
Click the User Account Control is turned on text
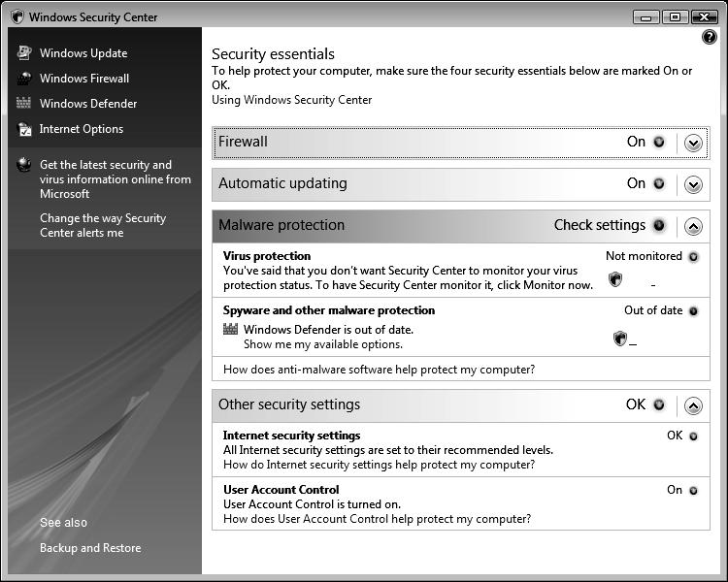pos(312,504)
